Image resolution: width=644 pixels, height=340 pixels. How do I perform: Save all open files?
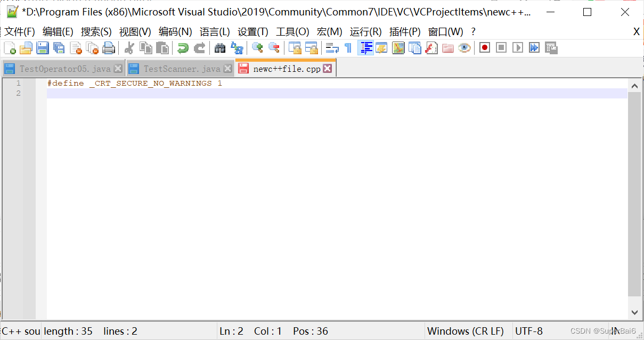[x=58, y=48]
